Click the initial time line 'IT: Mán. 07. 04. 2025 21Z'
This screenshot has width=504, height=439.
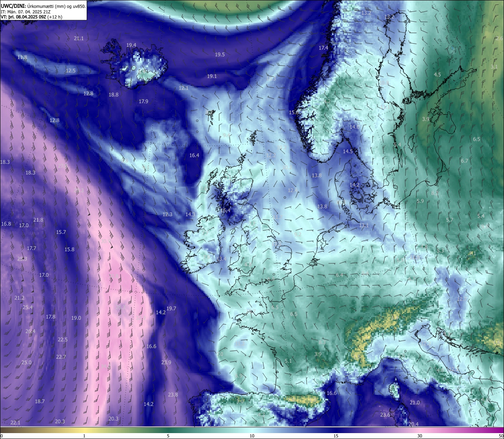[x=26, y=12]
